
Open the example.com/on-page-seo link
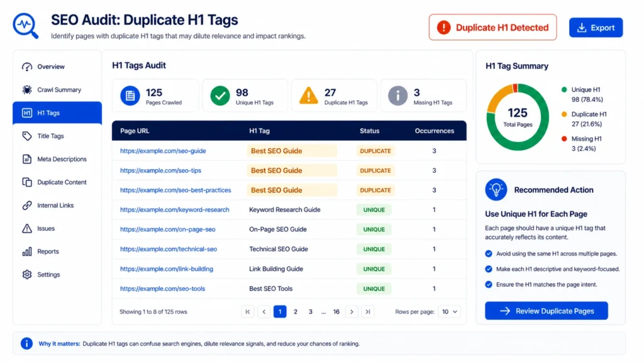(x=167, y=229)
